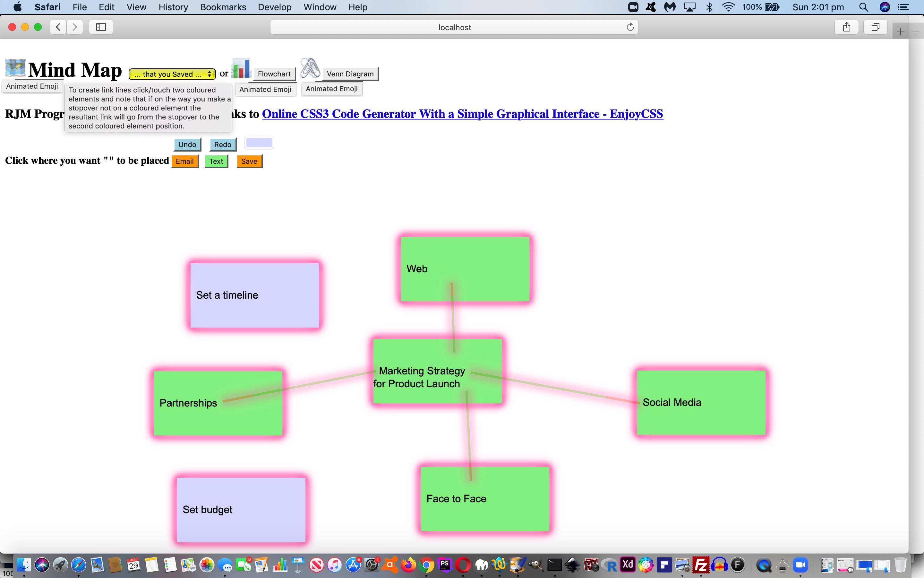Screen dimensions: 924x578
Task: Open QuickTime Player from the Dock
Action: coord(764,565)
